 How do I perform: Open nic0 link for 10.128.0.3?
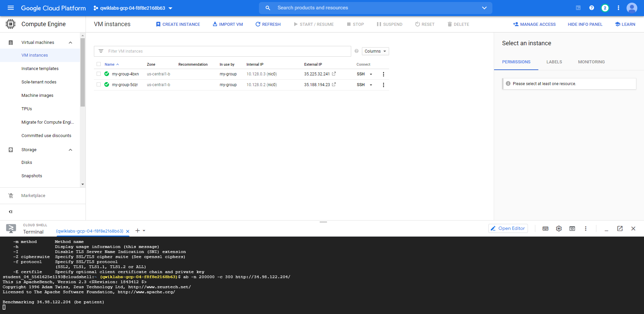(272, 74)
